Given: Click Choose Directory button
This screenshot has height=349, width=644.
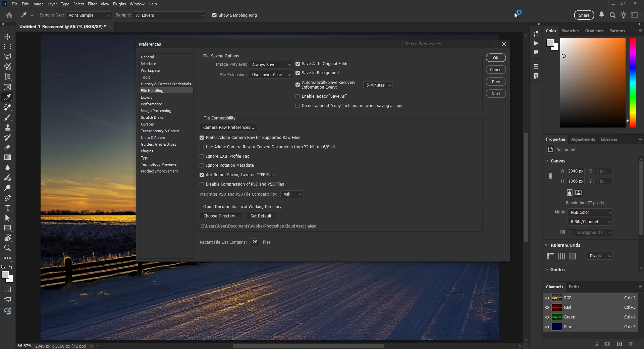Looking at the screenshot, I should [x=221, y=216].
